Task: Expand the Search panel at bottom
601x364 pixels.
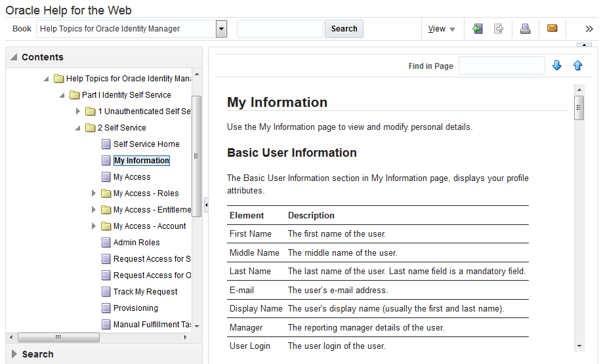Action: pos(14,354)
